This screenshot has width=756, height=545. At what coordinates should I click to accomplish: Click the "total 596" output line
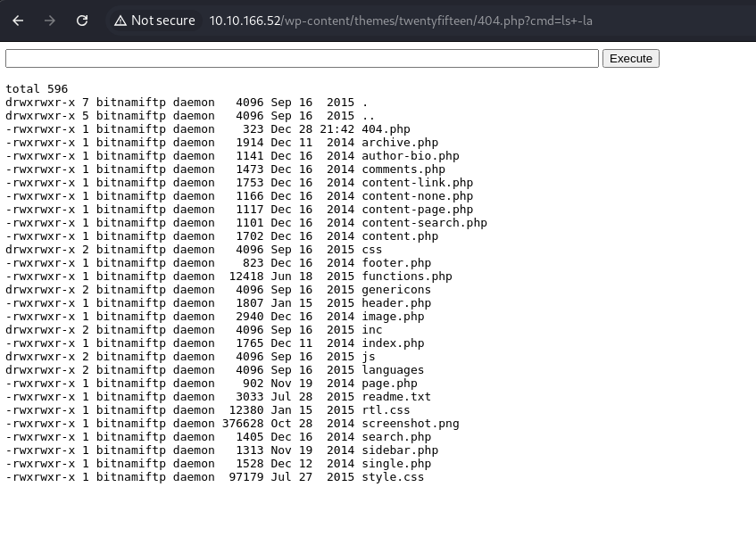coord(37,89)
